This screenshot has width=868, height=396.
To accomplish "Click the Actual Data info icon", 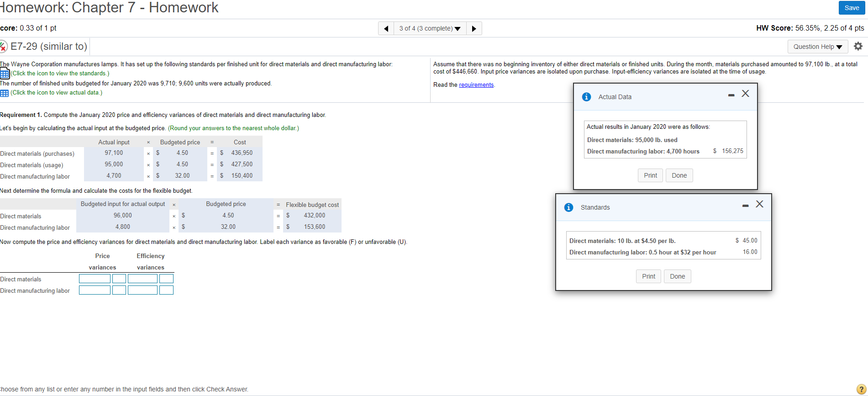I will [587, 97].
